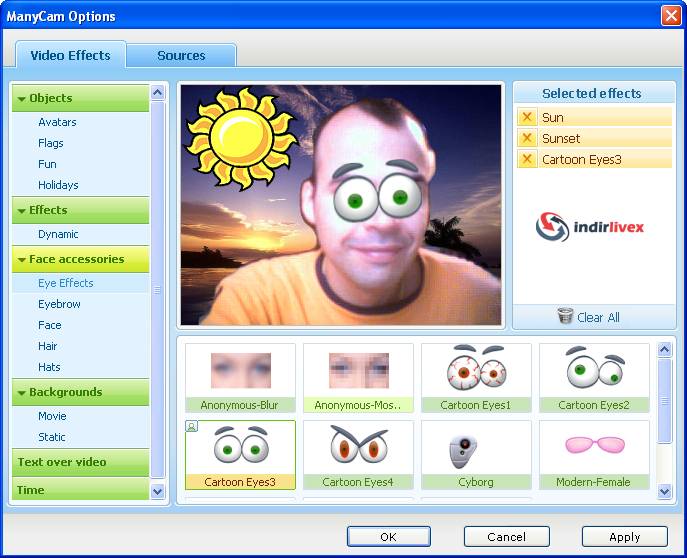687x558 pixels.
Task: Select Eyebrow accessories
Action: click(x=60, y=304)
